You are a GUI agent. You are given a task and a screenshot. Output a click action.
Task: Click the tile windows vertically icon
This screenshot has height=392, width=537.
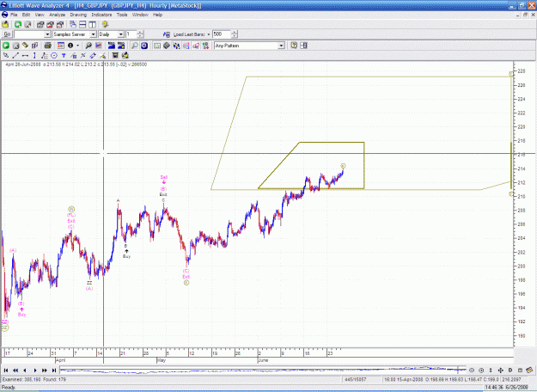coord(92,24)
